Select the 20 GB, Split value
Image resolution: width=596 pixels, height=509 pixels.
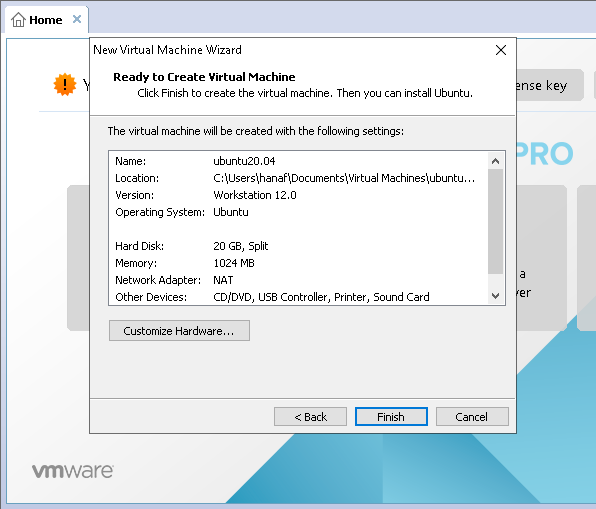pyautogui.click(x=241, y=246)
